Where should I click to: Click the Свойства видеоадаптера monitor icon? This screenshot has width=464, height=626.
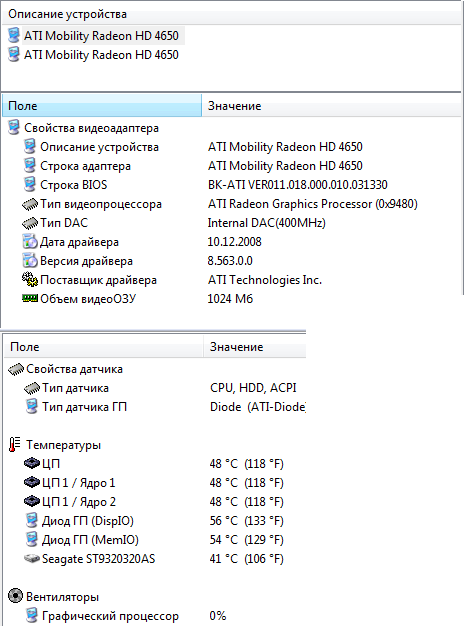coord(14,127)
